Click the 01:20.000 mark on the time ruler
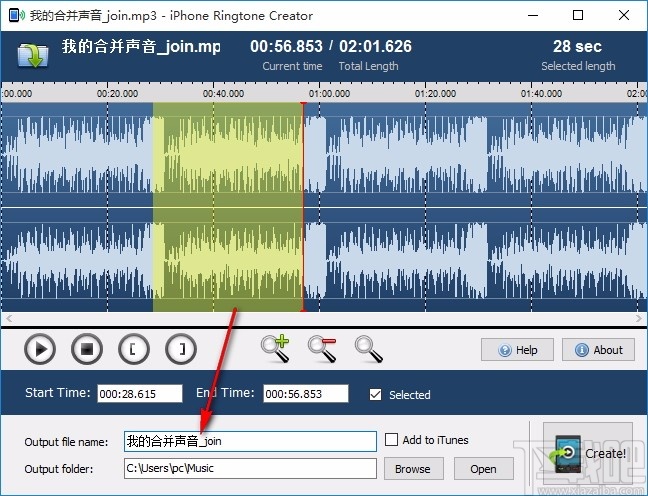 (x=435, y=93)
